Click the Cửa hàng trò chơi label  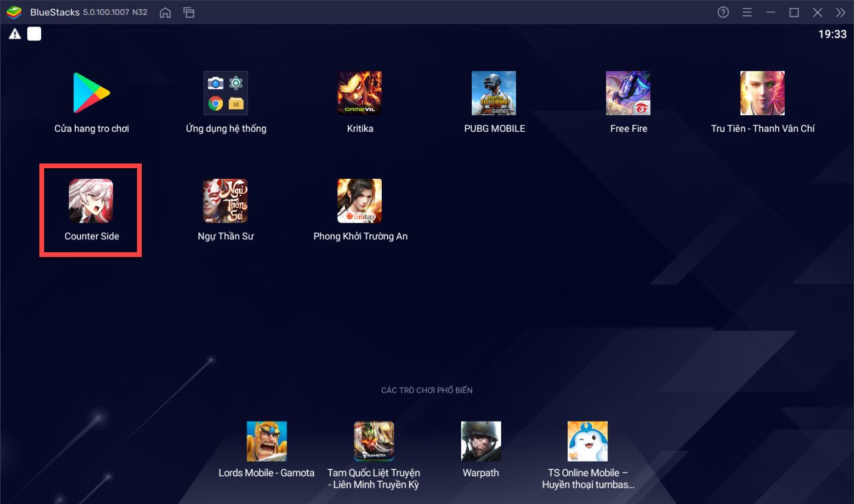pyautogui.click(x=92, y=129)
